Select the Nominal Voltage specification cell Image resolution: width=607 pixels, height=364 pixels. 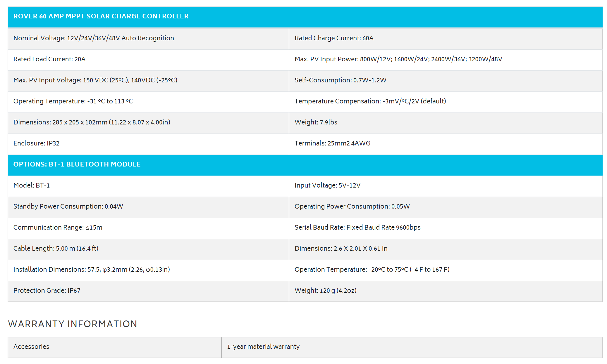coord(94,38)
